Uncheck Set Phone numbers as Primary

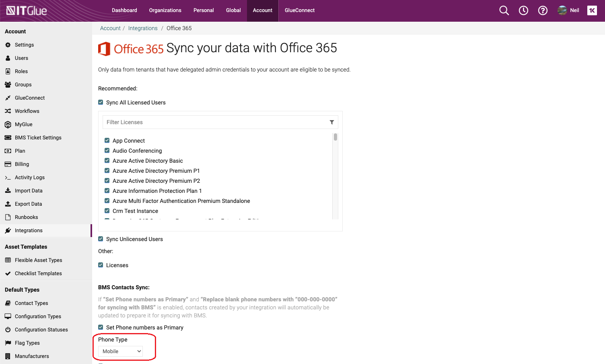click(101, 327)
